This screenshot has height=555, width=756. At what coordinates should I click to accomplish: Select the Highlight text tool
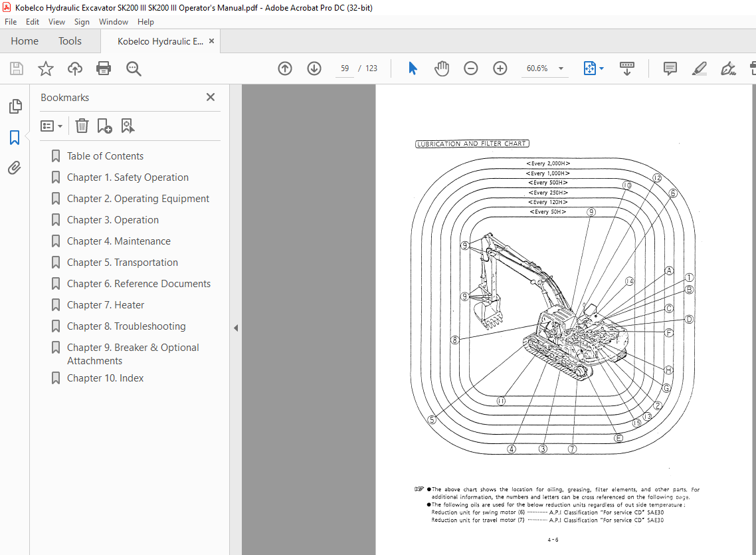point(699,68)
